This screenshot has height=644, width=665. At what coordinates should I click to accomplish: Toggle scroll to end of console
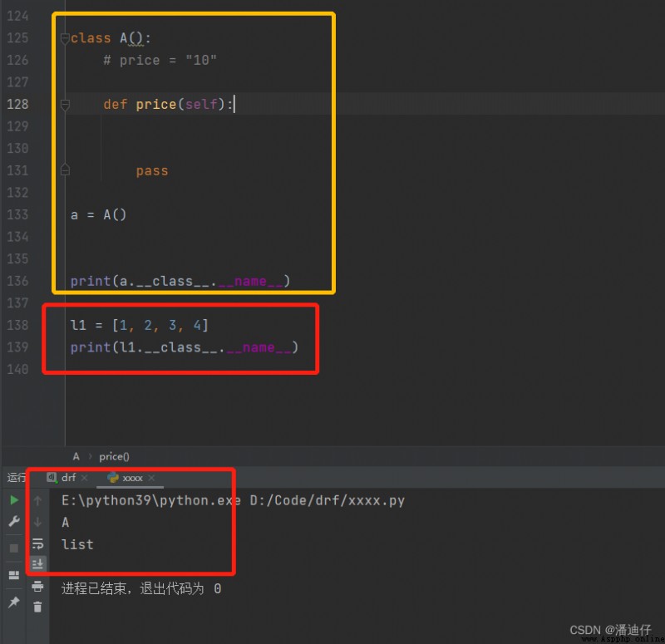pyautogui.click(x=37, y=564)
